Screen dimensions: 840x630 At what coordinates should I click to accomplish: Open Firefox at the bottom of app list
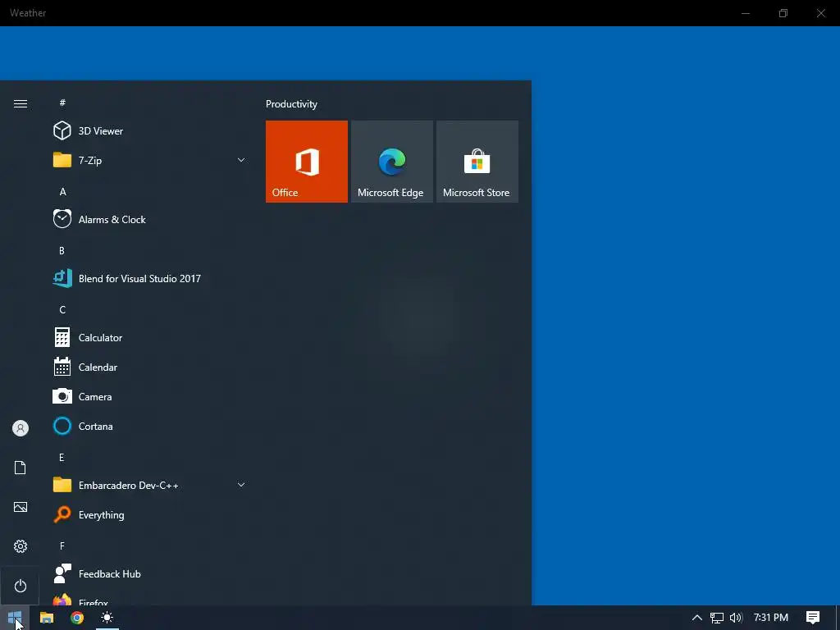click(149, 599)
